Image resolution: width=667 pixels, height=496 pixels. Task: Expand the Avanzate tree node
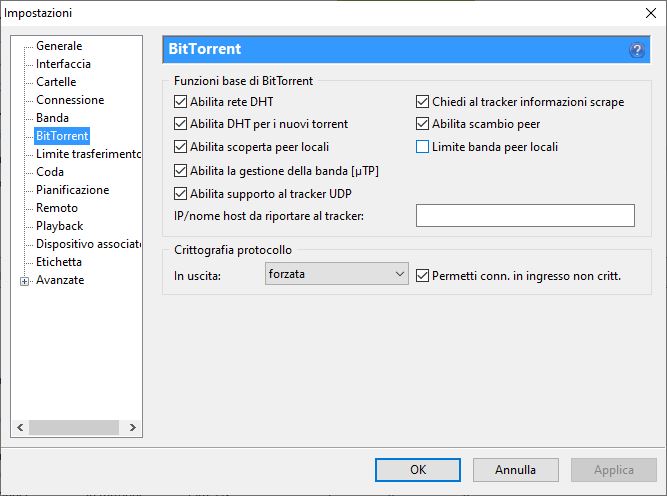pos(25,281)
